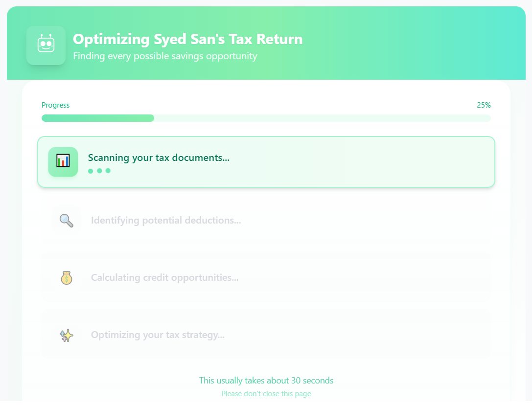Click the bar chart scanning icon
The height and width of the screenshot is (405, 532).
63,161
